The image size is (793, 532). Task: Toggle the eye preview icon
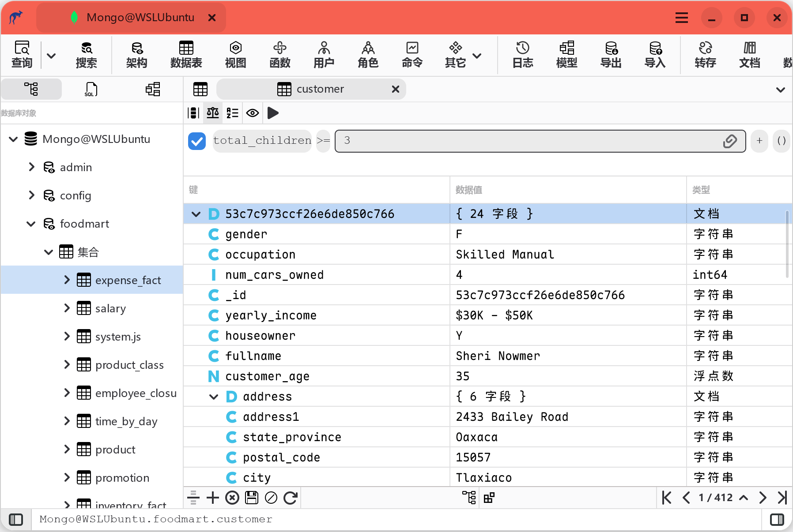[253, 113]
